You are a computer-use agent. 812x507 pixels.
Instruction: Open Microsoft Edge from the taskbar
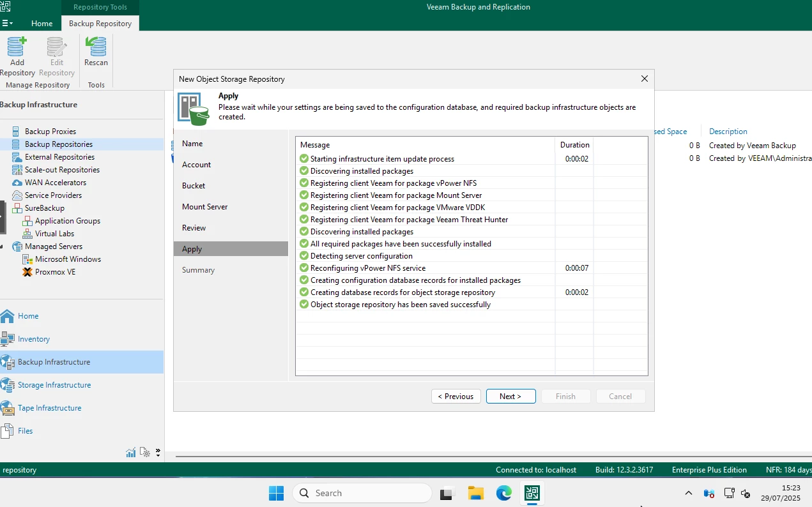504,493
